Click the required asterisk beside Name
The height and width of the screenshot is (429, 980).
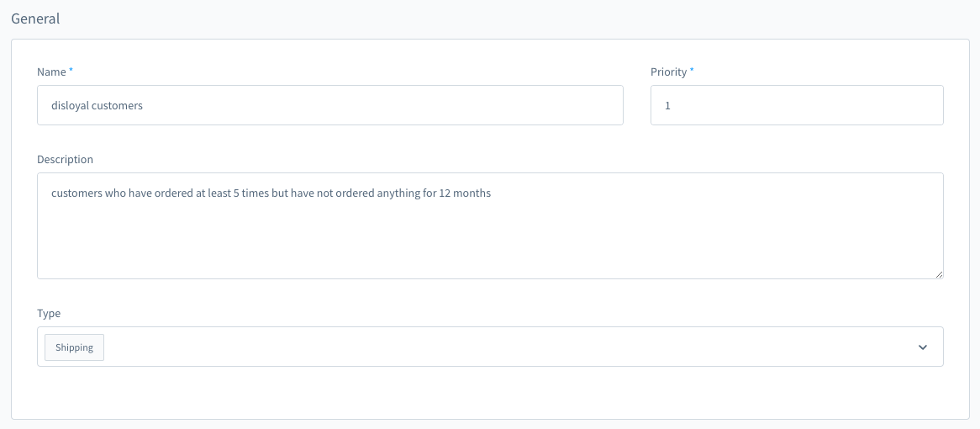71,71
